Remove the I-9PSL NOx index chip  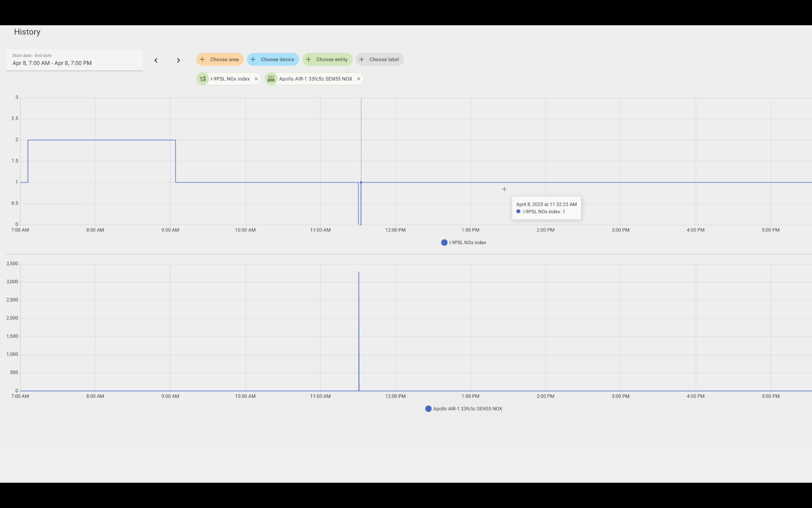[x=256, y=79]
